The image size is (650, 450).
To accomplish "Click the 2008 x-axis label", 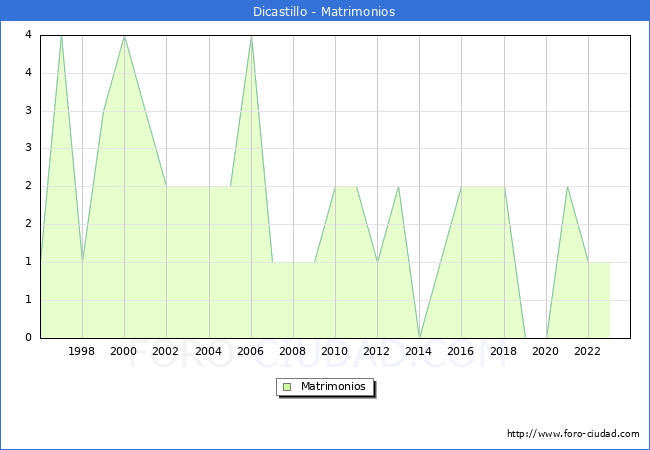I will click(292, 351).
